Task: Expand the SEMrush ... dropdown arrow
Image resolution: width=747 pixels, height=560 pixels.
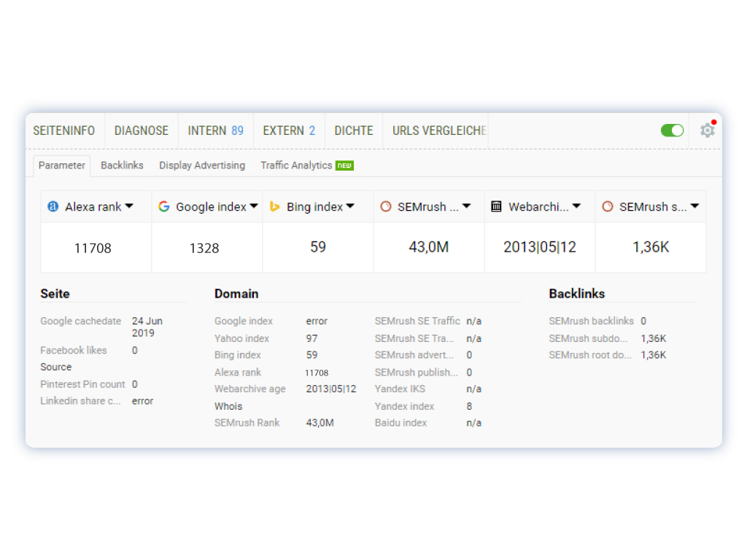Action: click(467, 206)
